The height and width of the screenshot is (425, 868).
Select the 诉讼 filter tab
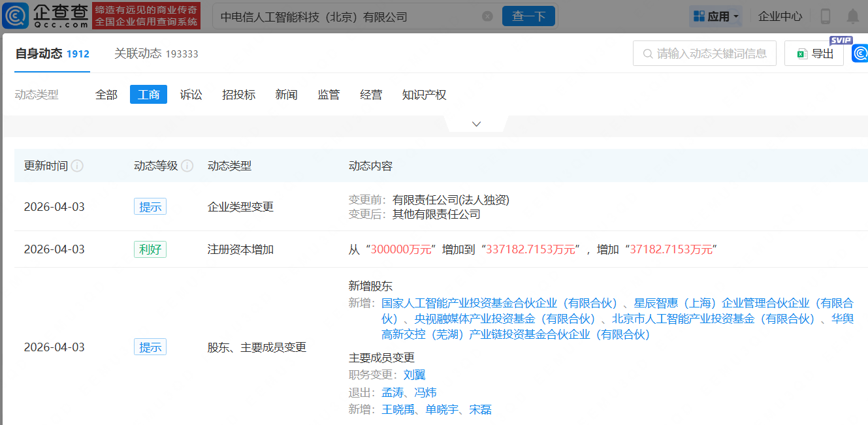[x=190, y=94]
